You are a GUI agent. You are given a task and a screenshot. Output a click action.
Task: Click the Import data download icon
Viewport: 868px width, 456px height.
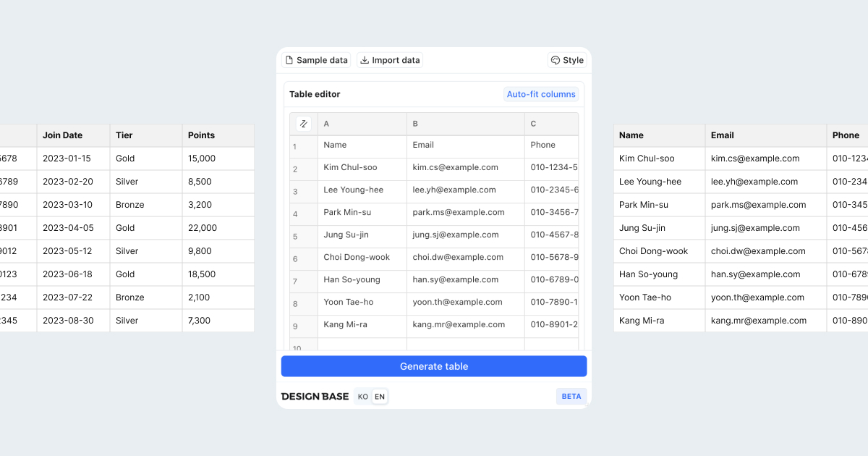365,61
